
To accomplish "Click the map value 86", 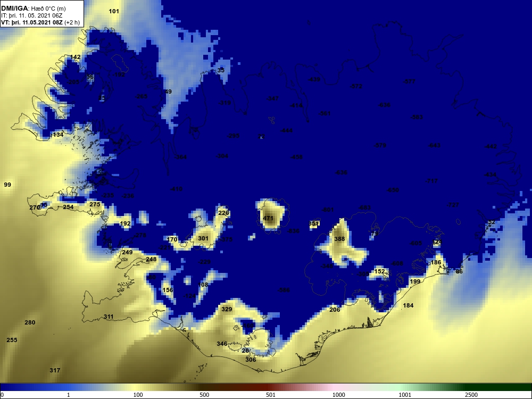I will tap(459, 271).
